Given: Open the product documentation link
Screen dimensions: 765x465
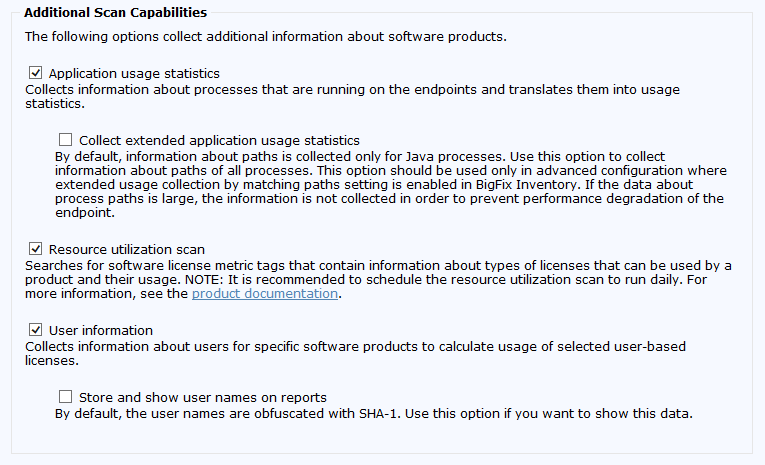Looking at the screenshot, I should coord(264,294).
